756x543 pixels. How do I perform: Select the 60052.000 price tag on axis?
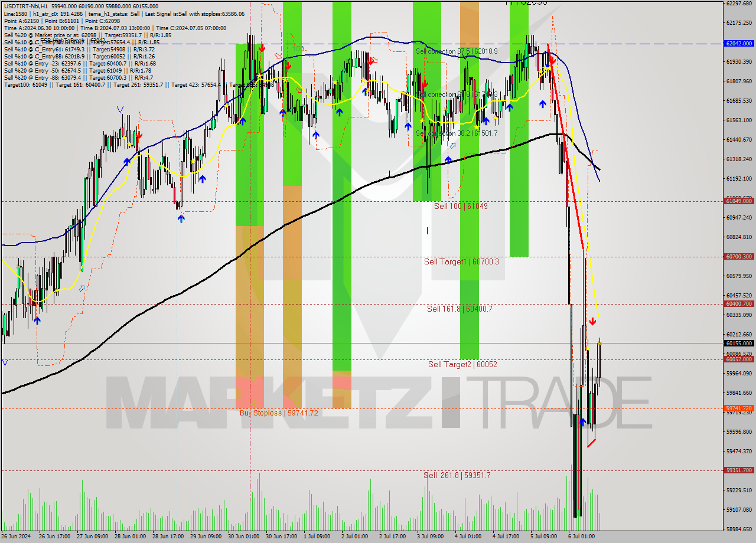tap(738, 359)
